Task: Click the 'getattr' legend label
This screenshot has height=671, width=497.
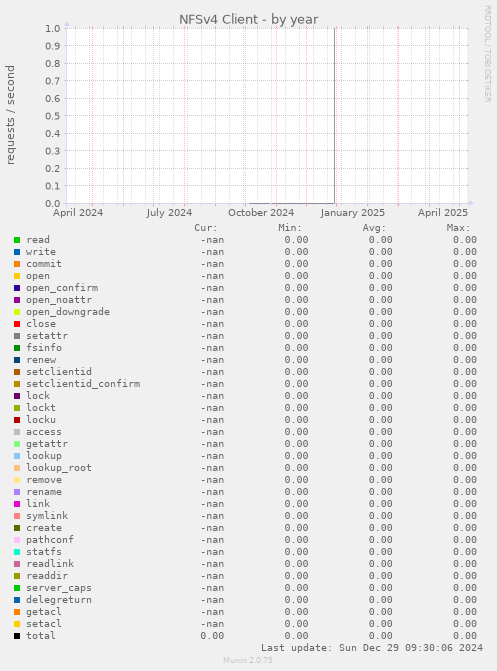Action: 47,444
